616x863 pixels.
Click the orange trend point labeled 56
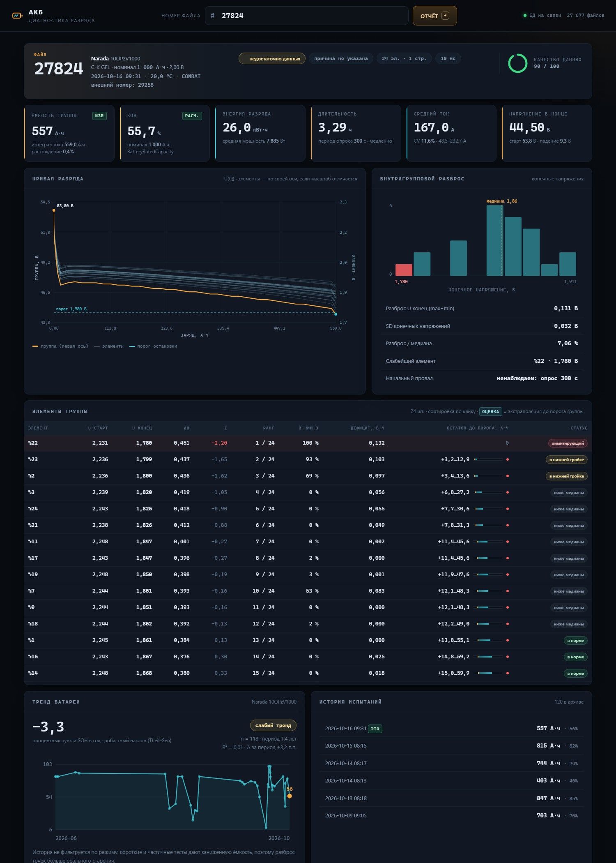point(290,796)
